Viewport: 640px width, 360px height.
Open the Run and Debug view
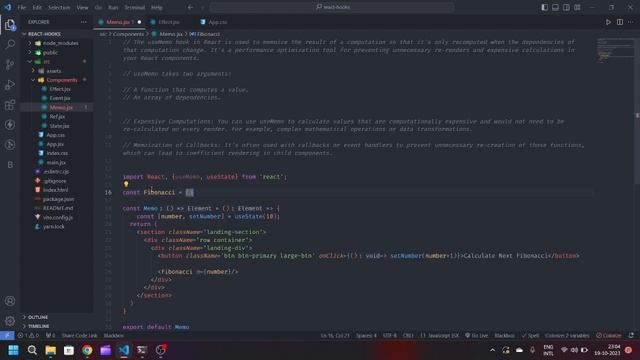10,84
